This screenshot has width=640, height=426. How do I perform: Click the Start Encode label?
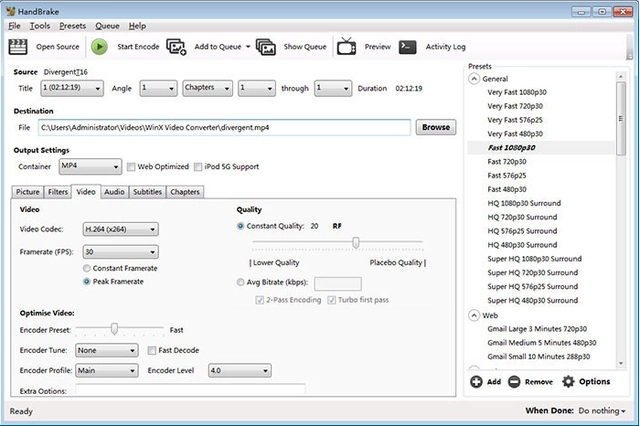click(138, 47)
